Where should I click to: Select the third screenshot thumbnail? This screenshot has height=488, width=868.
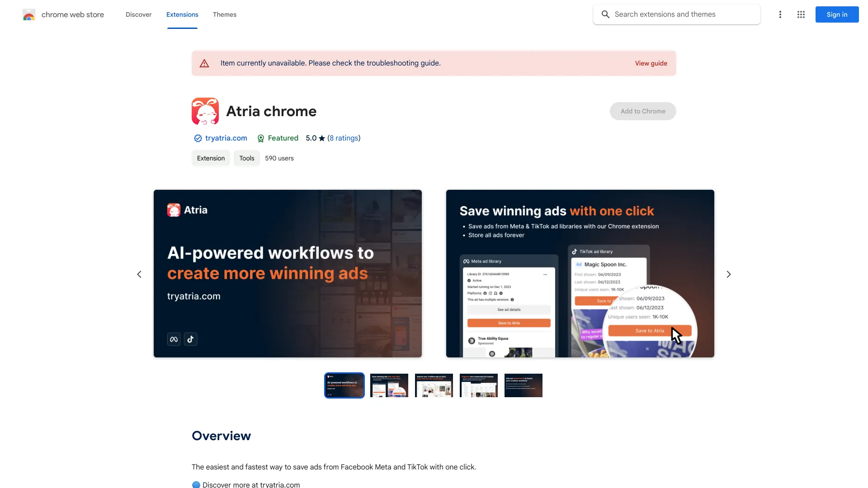point(434,385)
